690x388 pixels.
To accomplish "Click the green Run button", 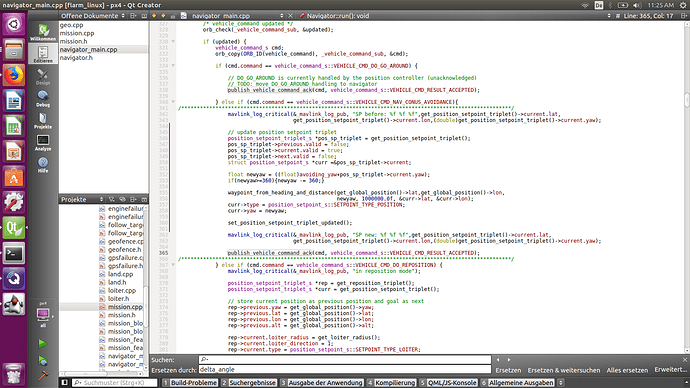I will (43, 344).
